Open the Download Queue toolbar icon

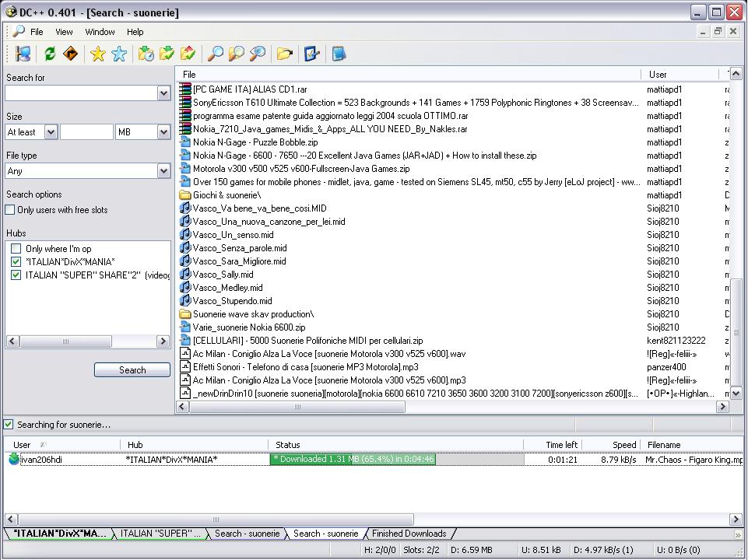tap(146, 54)
